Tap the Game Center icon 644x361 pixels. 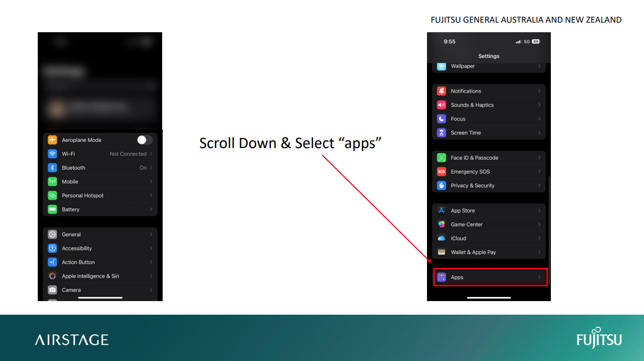click(x=442, y=225)
